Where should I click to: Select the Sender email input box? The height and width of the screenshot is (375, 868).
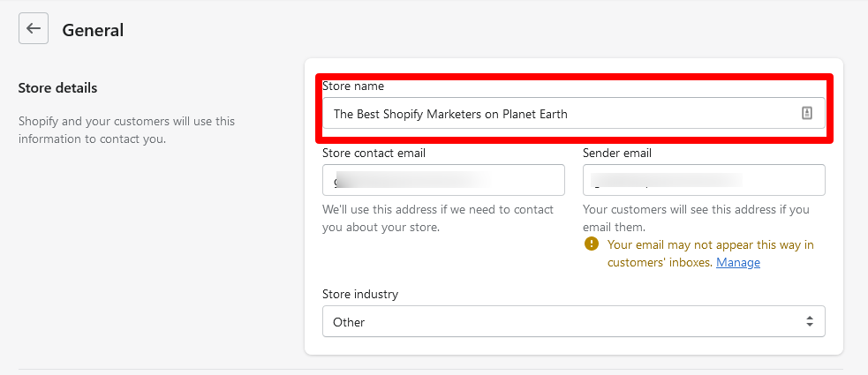click(704, 180)
